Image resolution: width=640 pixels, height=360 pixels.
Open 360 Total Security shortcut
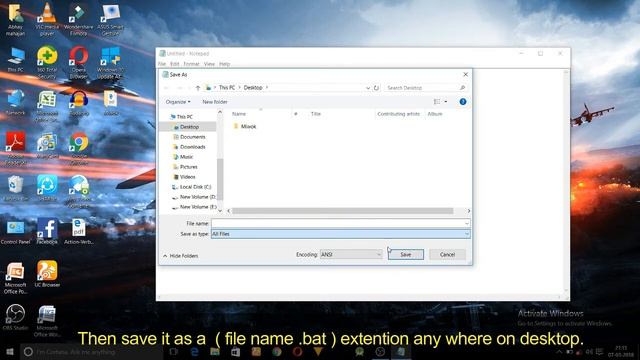[x=47, y=62]
